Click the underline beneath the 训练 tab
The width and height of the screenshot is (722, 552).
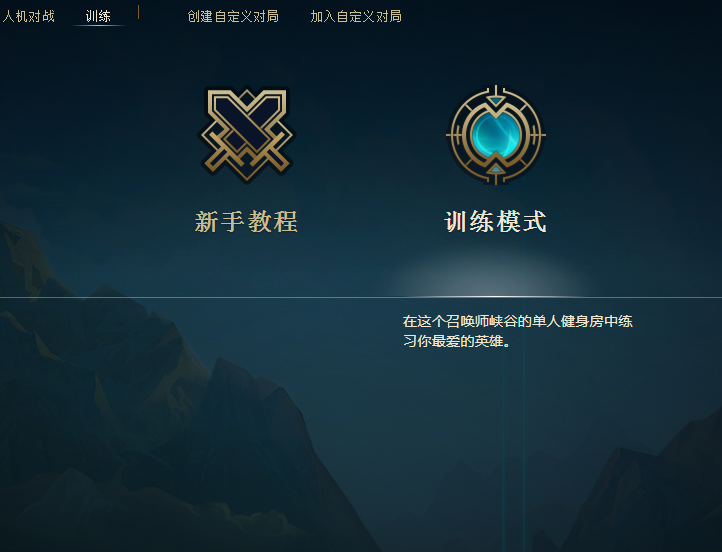(x=99, y=25)
